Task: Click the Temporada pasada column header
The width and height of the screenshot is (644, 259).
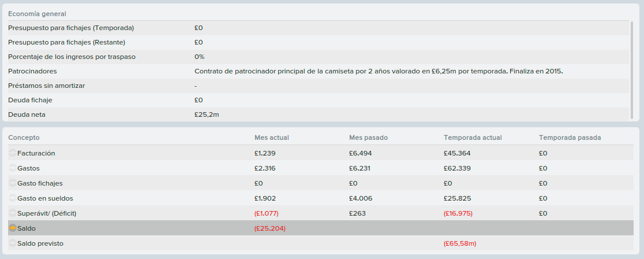Action: click(x=570, y=138)
